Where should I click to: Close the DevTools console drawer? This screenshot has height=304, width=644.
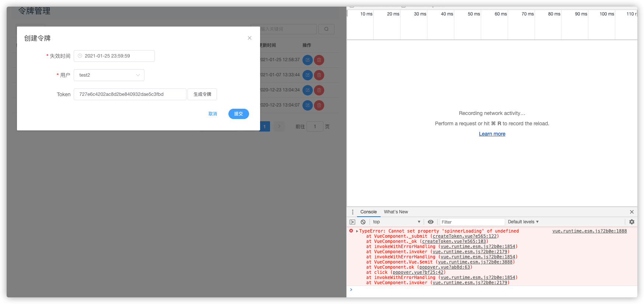pos(632,212)
